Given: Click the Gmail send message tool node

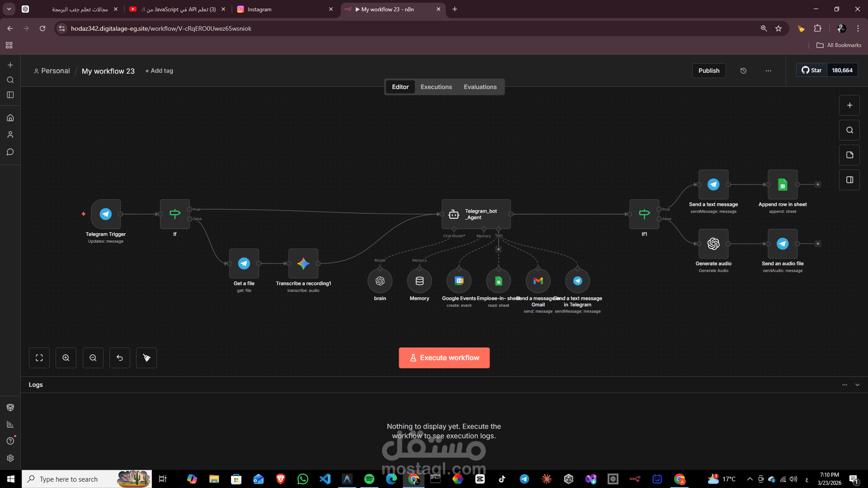Looking at the screenshot, I should [538, 281].
